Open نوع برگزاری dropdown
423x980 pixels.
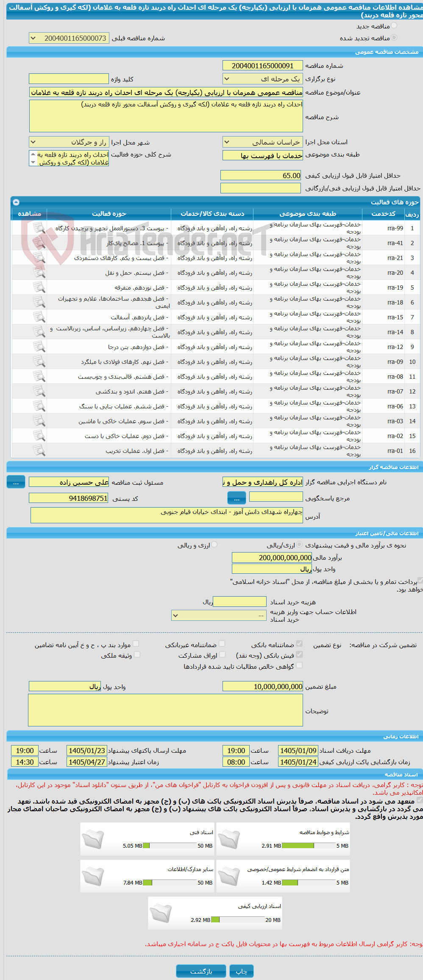click(x=263, y=79)
